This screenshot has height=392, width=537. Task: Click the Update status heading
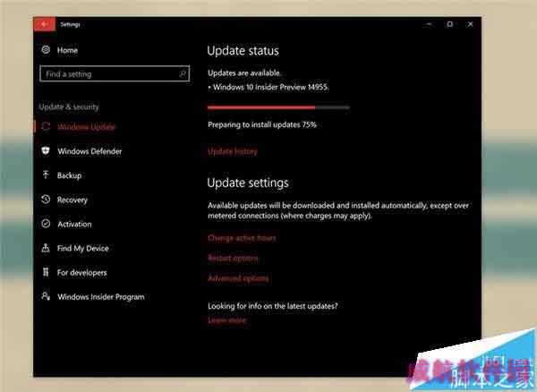click(243, 51)
